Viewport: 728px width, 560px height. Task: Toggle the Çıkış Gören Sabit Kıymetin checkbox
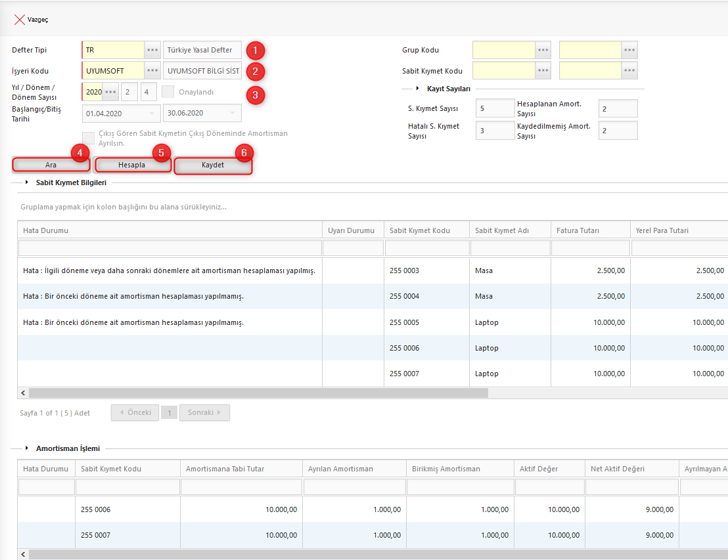(x=88, y=138)
